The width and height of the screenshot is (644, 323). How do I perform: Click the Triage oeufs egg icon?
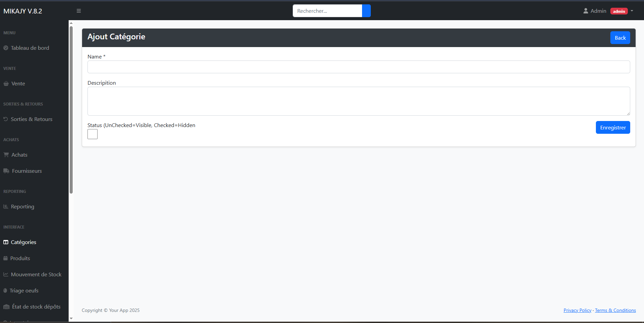5,291
